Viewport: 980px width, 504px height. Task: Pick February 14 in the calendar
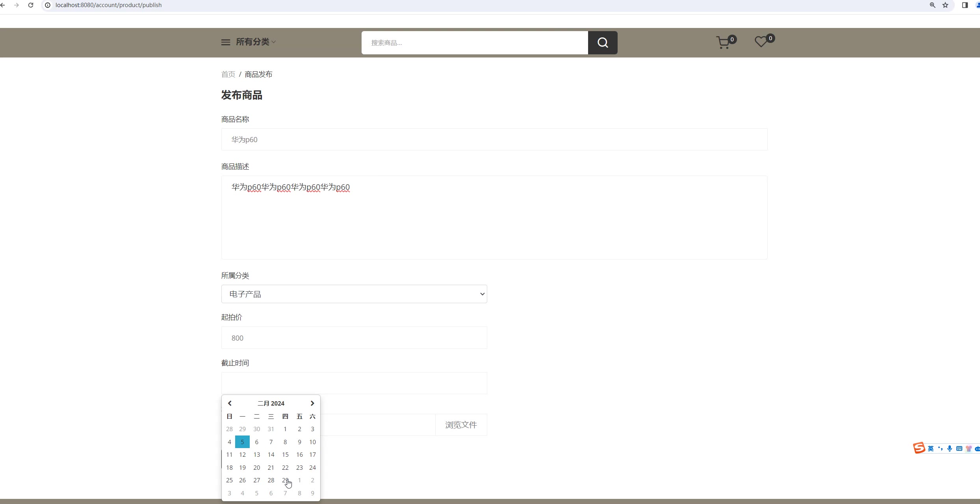tap(271, 454)
